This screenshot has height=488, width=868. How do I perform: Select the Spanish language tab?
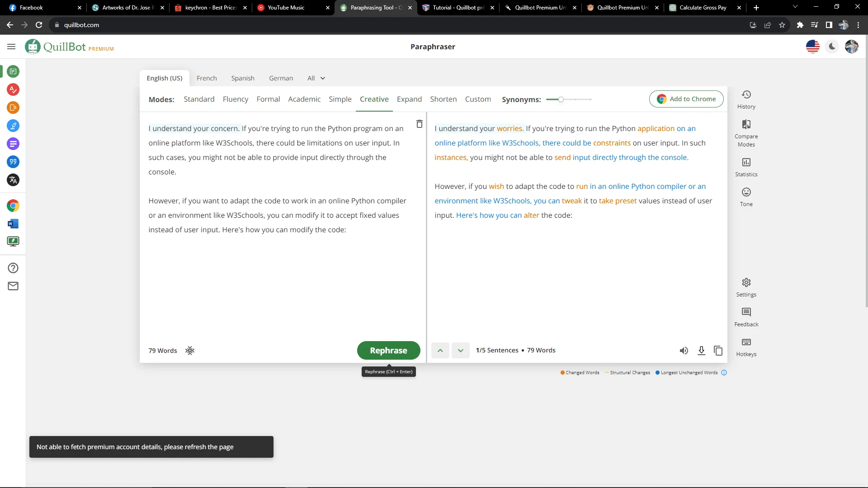[x=243, y=78]
